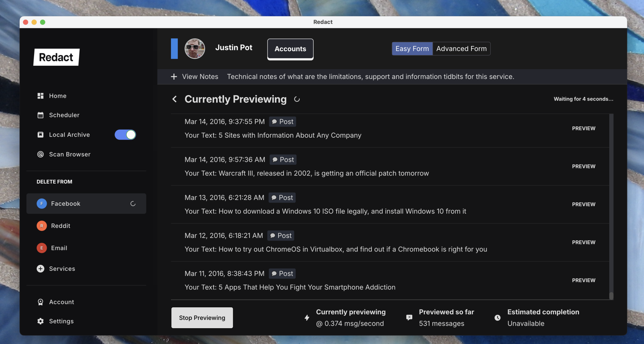Screen dimensions: 644x344
Task: Click the Facebook loading spinner icon
Action: coord(133,204)
